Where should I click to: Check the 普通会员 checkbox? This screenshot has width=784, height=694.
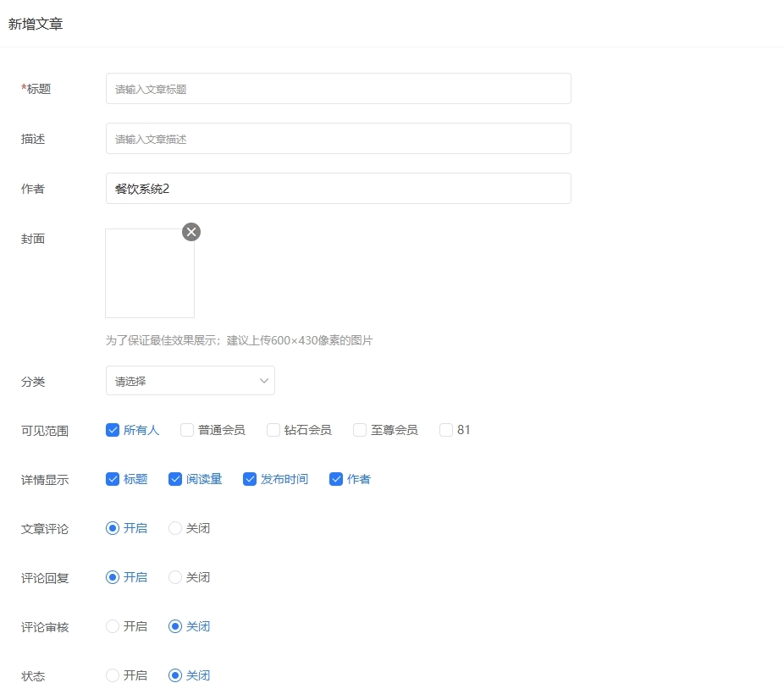tap(187, 430)
